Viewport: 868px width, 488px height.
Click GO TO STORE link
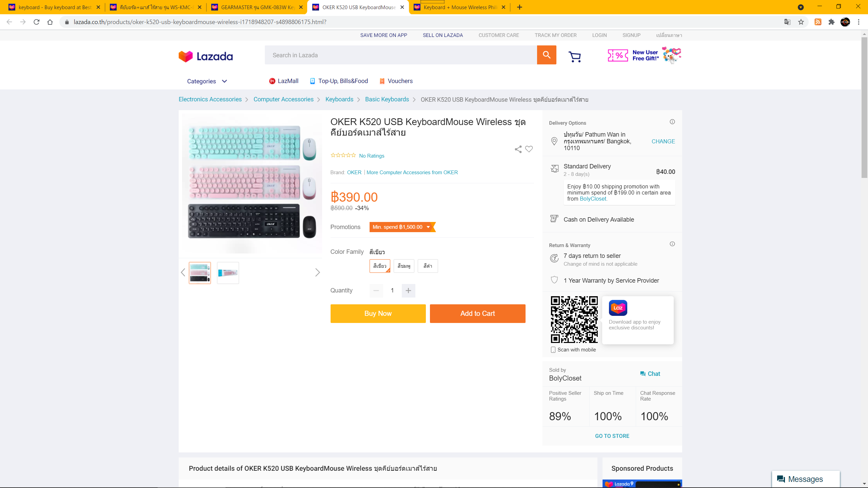click(612, 436)
